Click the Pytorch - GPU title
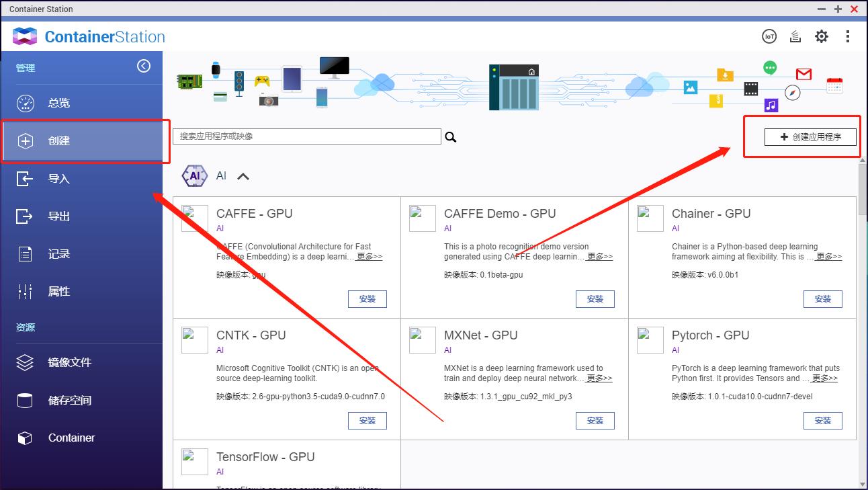 click(x=710, y=335)
